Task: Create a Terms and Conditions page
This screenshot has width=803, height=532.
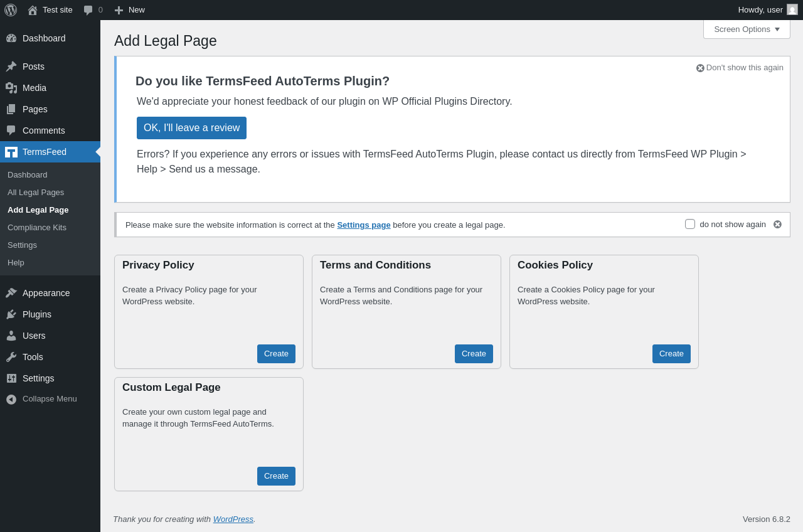Action: coord(474,354)
